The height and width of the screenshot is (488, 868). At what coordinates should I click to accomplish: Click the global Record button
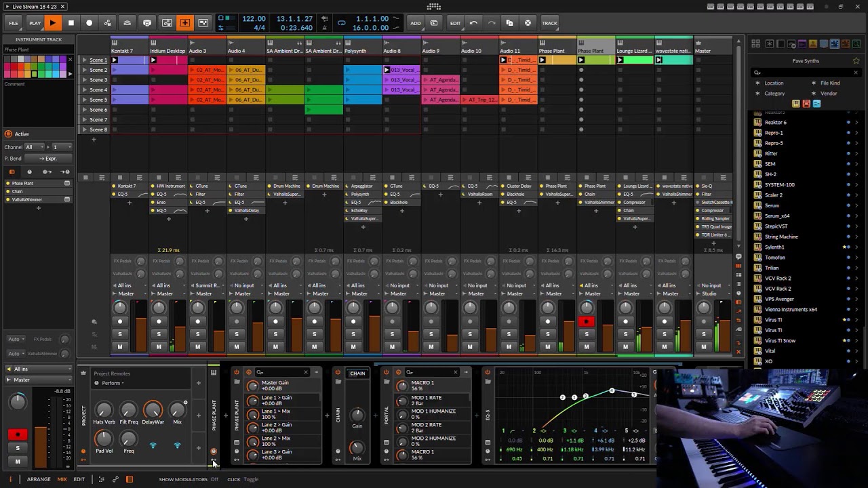tap(89, 23)
